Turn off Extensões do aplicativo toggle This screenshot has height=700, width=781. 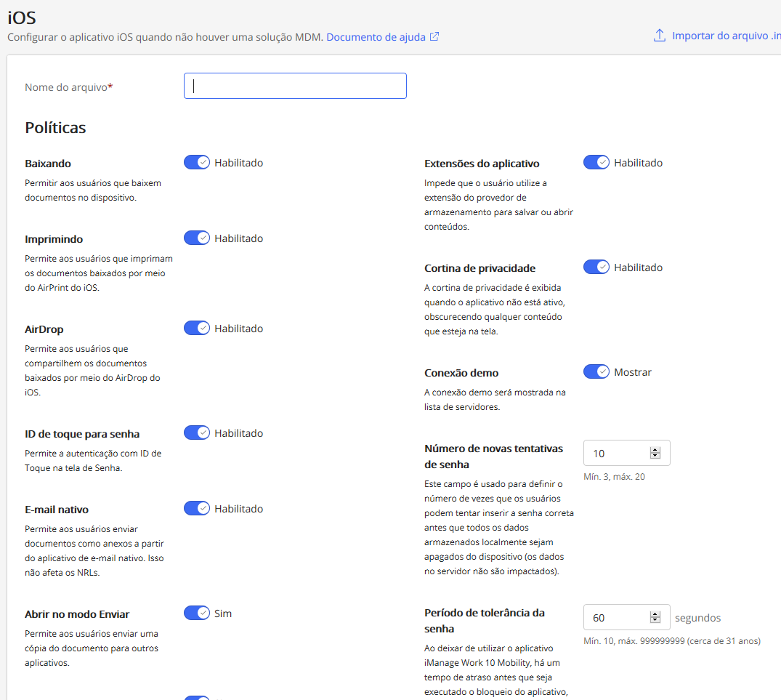click(596, 162)
